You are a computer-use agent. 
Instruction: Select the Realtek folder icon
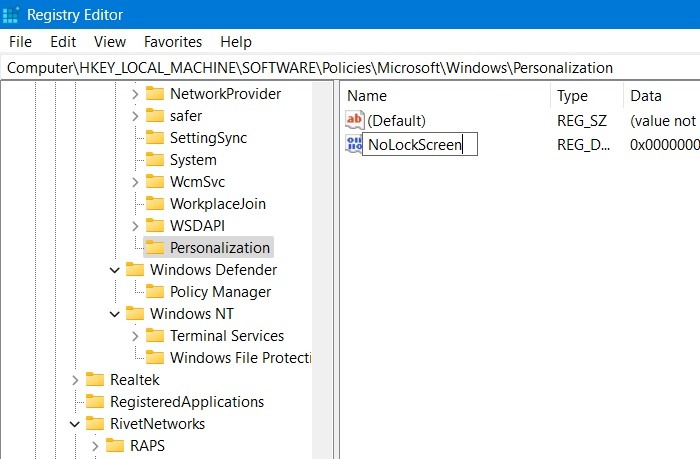95,380
